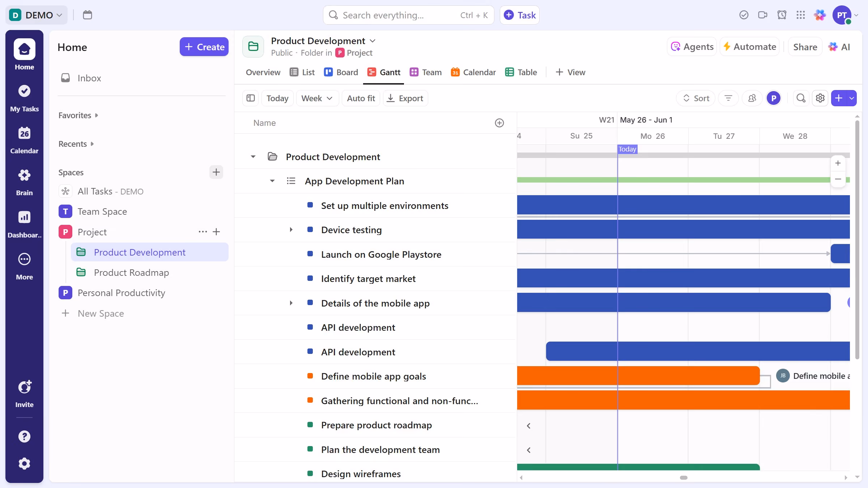Open Gantt view settings gear

(x=820, y=98)
